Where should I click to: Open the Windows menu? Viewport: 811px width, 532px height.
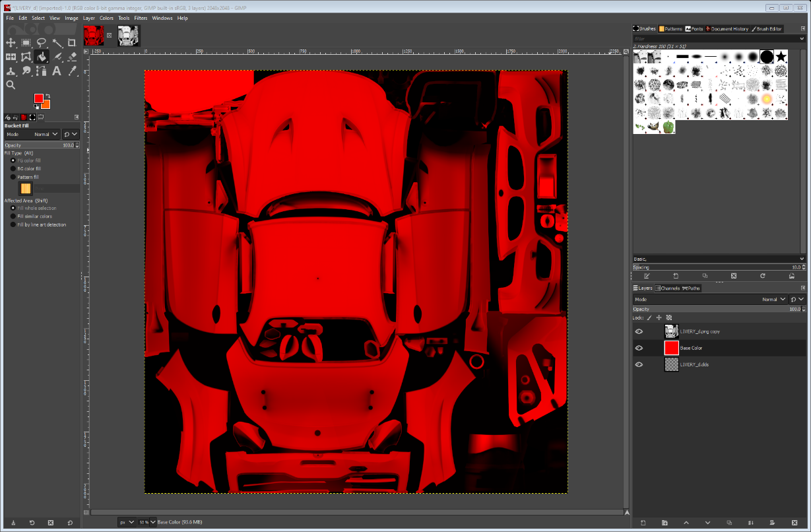tap(162, 18)
